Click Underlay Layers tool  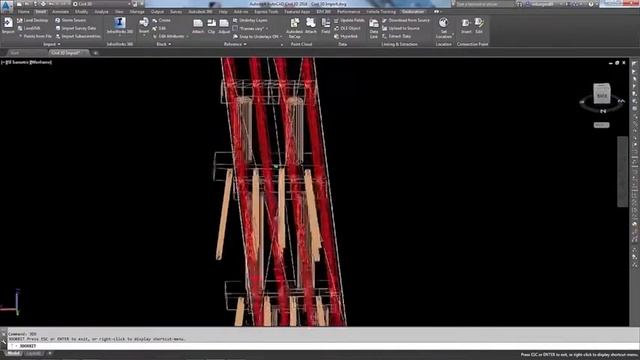click(x=250, y=20)
